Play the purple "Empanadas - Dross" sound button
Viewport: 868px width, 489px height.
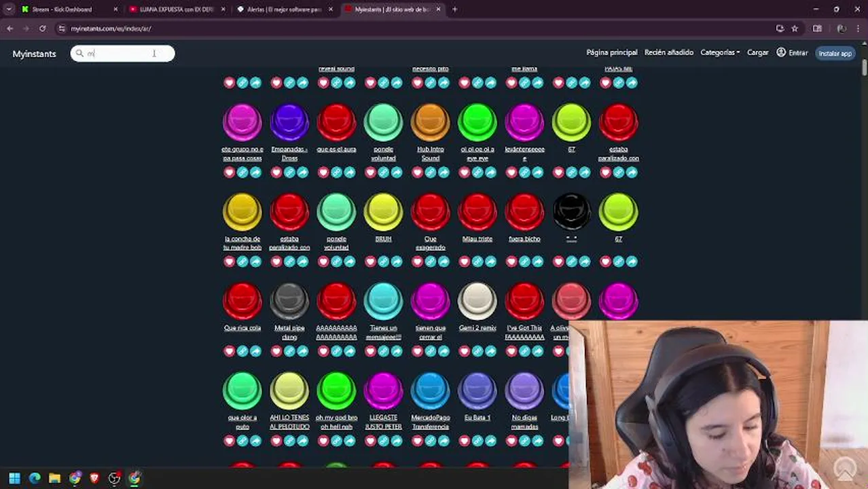click(289, 122)
